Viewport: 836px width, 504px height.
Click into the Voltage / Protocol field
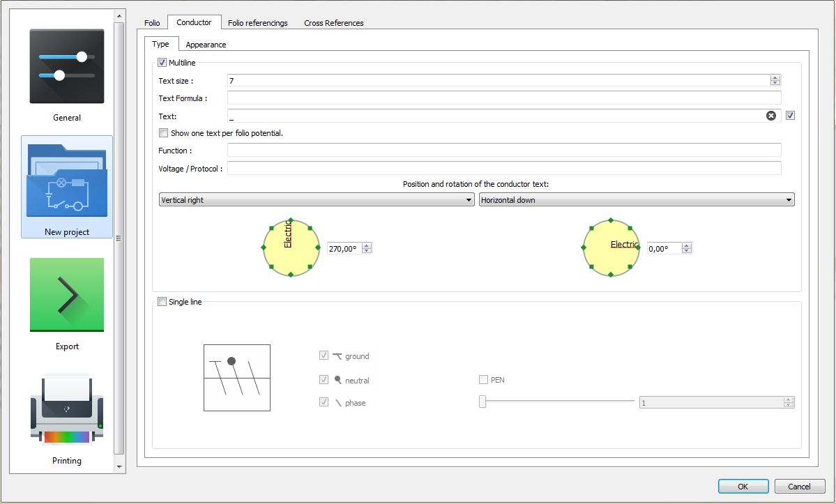click(503, 168)
